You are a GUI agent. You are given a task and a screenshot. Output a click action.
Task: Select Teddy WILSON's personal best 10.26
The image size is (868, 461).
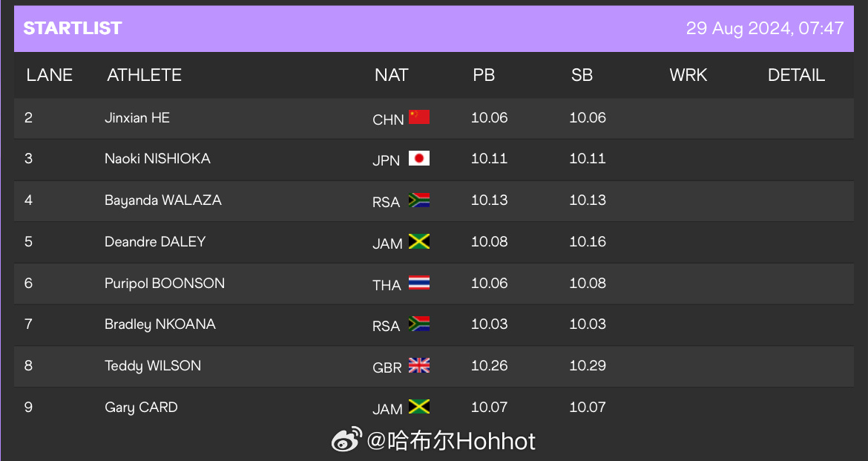point(490,366)
